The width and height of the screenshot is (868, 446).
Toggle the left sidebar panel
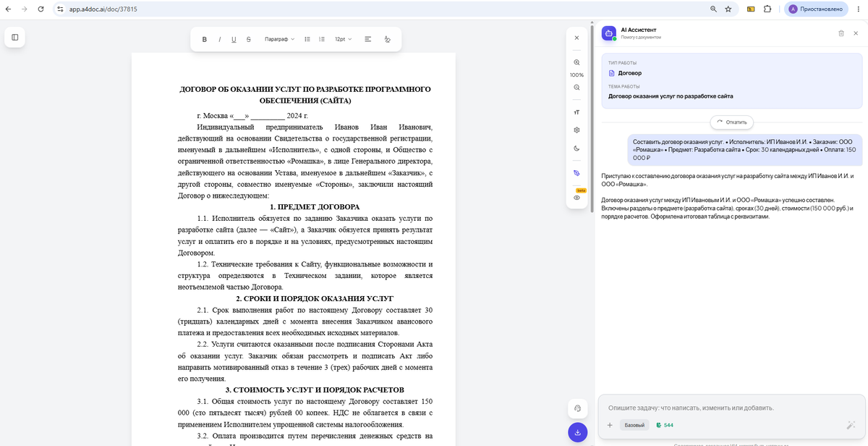pos(15,37)
